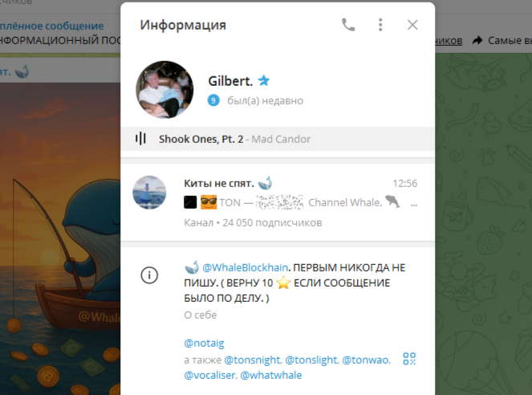Show the QR code for the username
The width and height of the screenshot is (532, 395).
pyautogui.click(x=409, y=359)
